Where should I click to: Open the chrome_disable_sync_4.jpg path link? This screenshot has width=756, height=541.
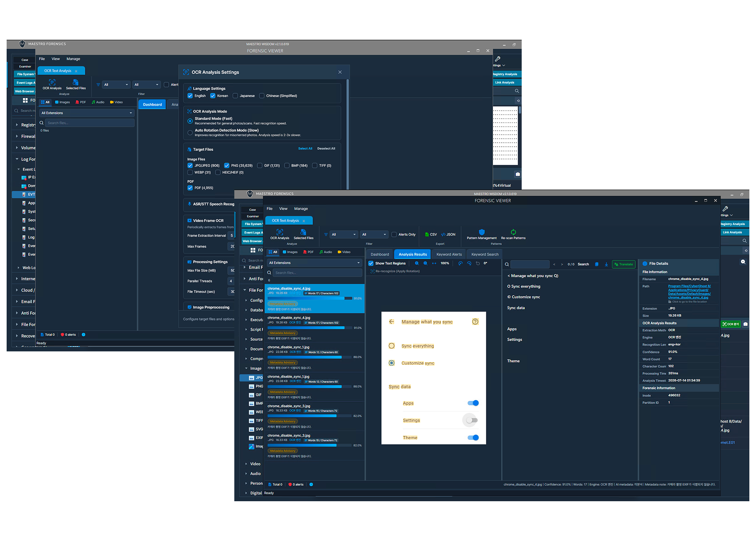[x=689, y=292]
